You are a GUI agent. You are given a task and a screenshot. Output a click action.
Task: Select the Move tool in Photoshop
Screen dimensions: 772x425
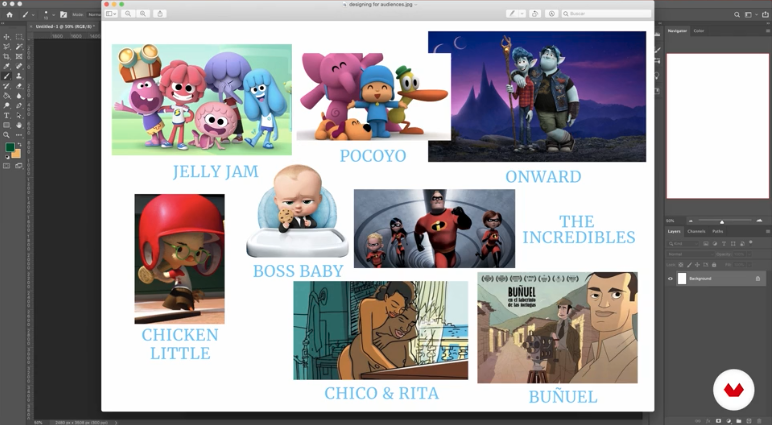coord(6,37)
